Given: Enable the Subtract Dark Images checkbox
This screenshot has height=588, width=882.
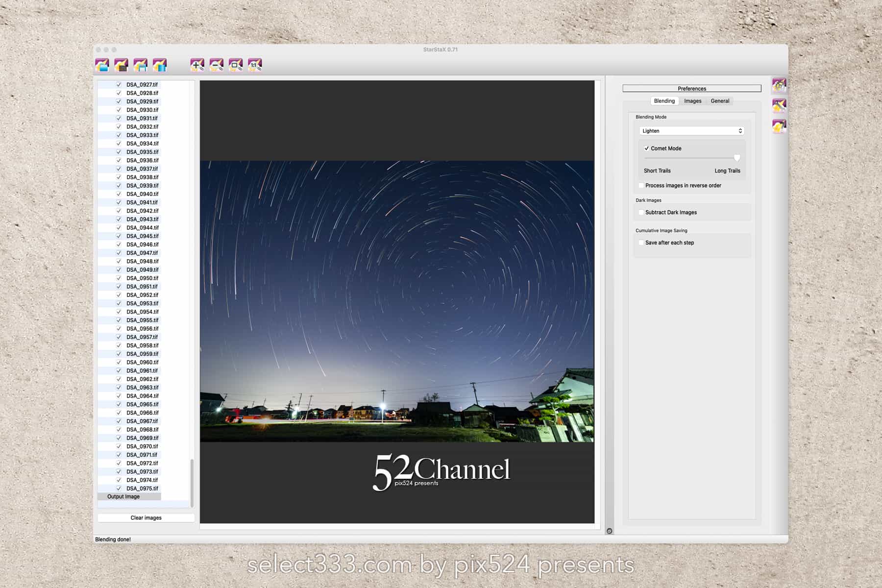Looking at the screenshot, I should pos(641,213).
